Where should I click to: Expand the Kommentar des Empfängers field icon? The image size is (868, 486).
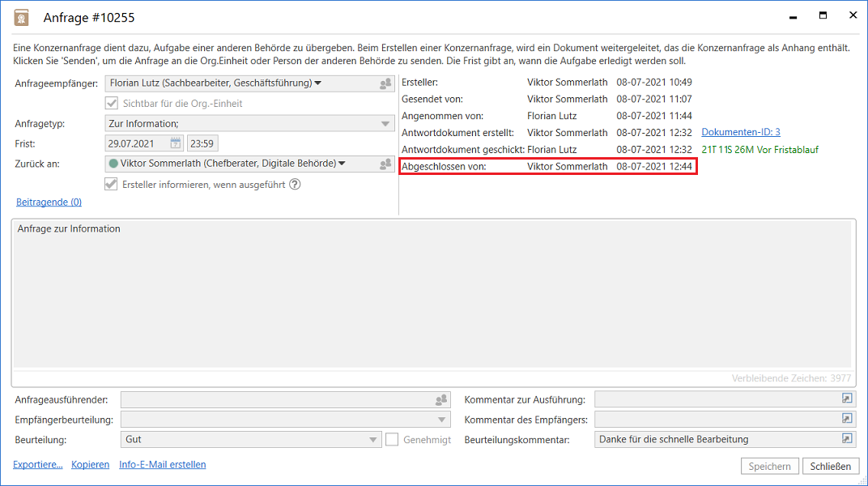click(x=847, y=419)
